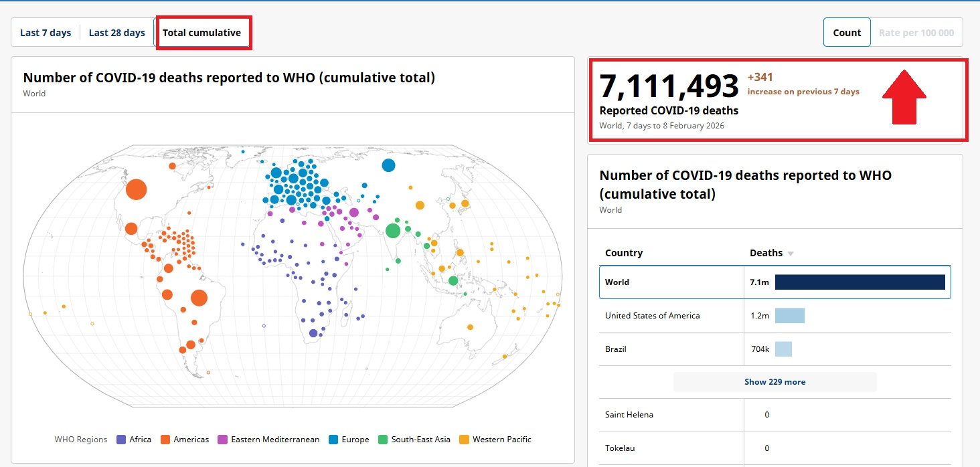Click the large green bubble over India
The width and height of the screenshot is (980, 467).
pos(393,231)
